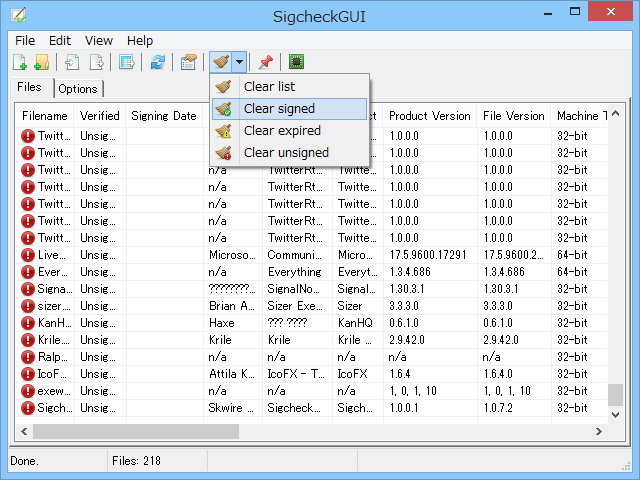The image size is (640, 480).
Task: Click the import list toolbar icon
Action: click(72, 62)
